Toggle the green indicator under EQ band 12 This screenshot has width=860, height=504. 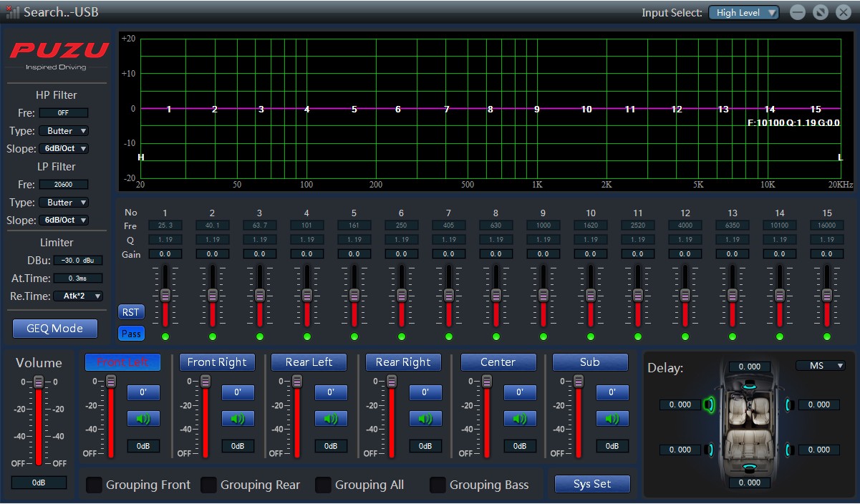click(x=685, y=336)
